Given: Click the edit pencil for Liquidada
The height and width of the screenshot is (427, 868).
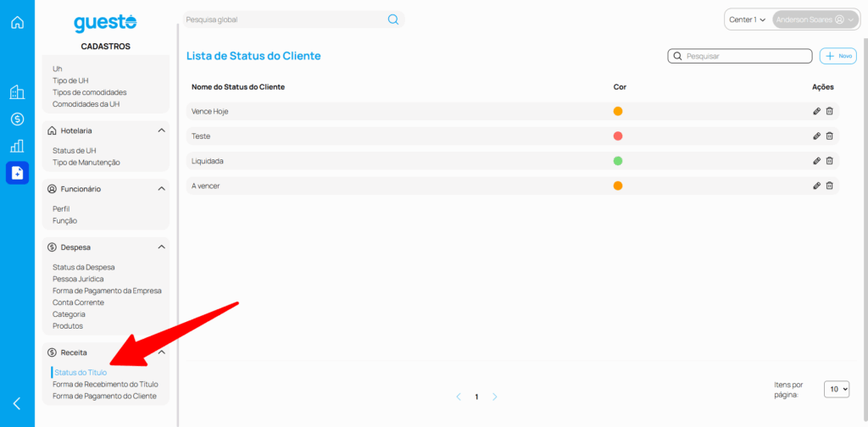Looking at the screenshot, I should tap(816, 160).
